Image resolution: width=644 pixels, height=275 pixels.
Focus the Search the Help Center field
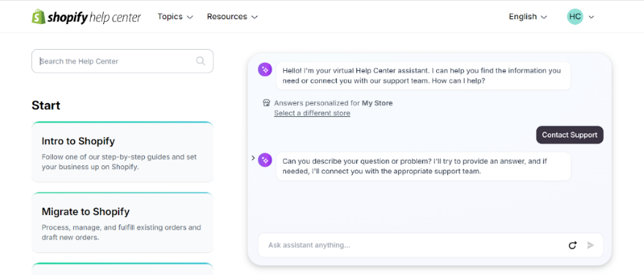[122, 61]
